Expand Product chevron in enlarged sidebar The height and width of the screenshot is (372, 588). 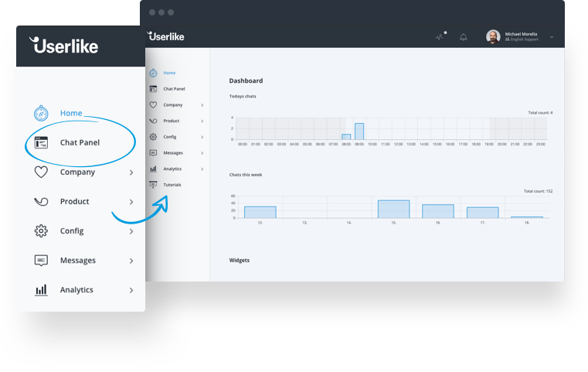131,202
